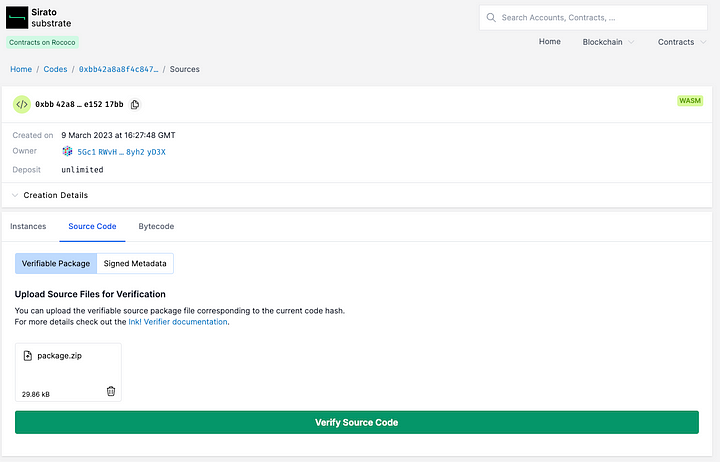The image size is (720, 462).
Task: Open the Blockchain dropdown menu
Action: point(609,42)
